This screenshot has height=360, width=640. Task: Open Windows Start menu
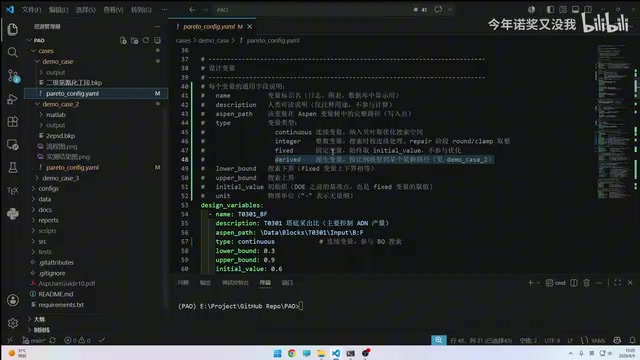277,353
